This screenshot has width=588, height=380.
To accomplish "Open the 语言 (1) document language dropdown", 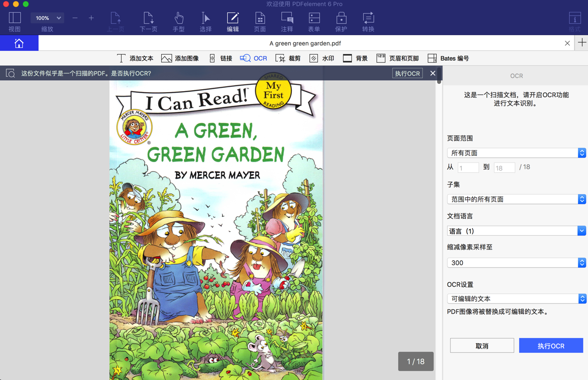I will coord(517,231).
